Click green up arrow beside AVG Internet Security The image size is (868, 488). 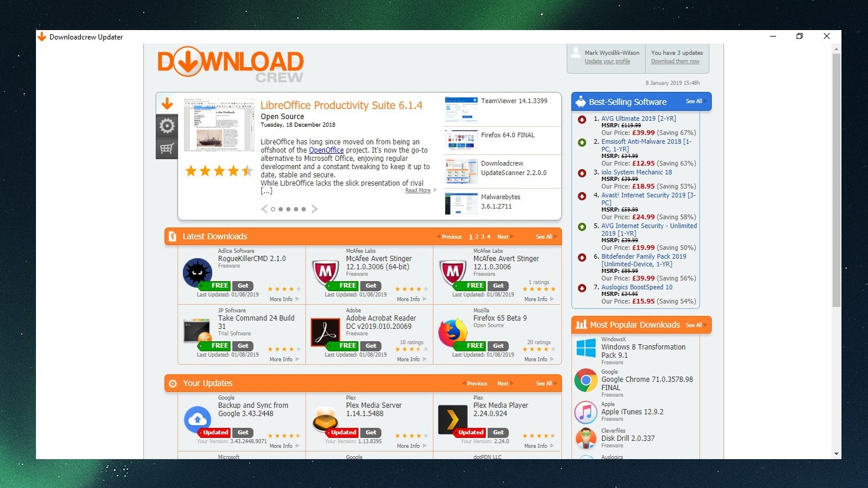[582, 226]
